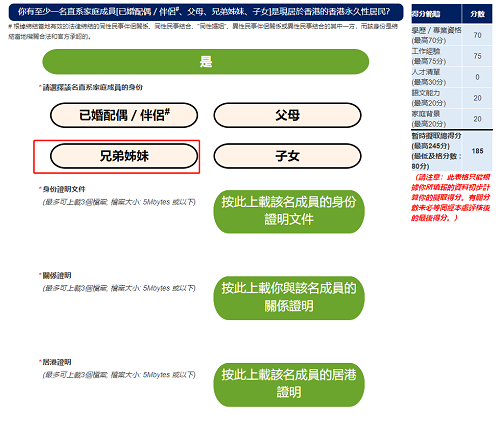Upload 關係證明 with the member
The width and height of the screenshot is (500, 443).
289,297
